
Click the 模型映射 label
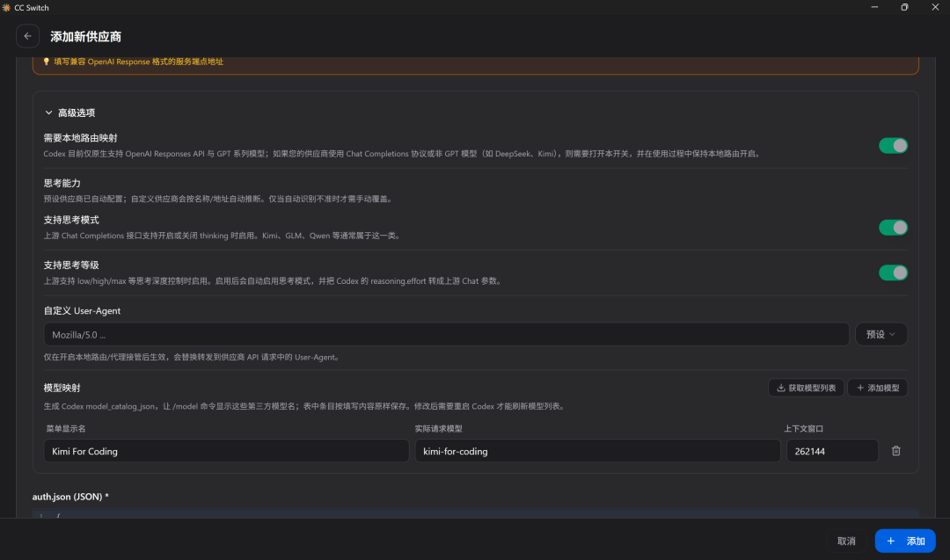tap(62, 388)
